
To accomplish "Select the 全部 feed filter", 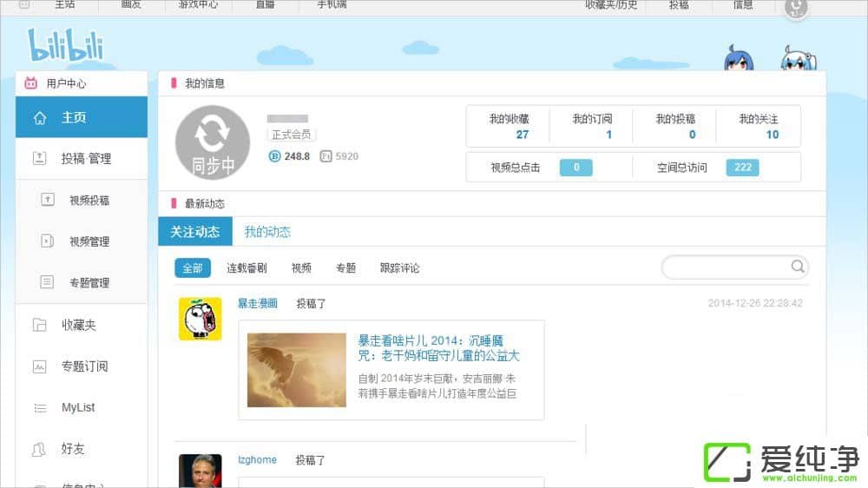I will [193, 268].
